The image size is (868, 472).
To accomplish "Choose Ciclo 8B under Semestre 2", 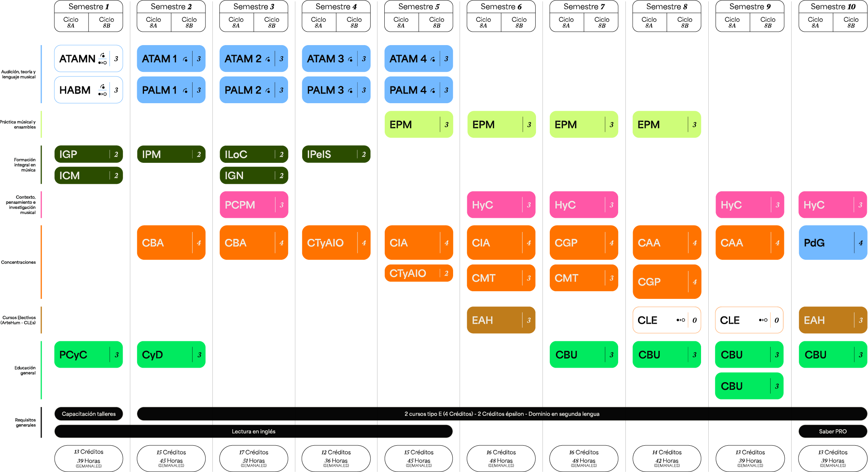I will [189, 22].
